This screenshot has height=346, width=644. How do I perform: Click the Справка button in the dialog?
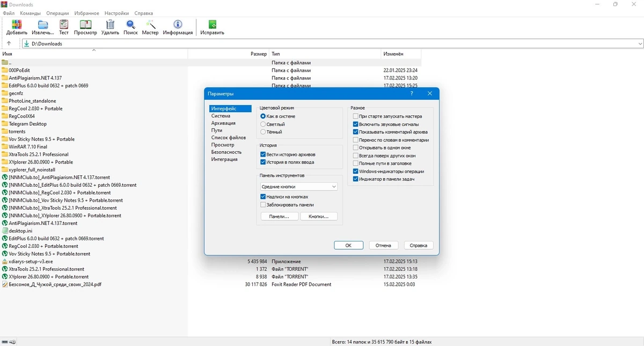click(x=419, y=245)
